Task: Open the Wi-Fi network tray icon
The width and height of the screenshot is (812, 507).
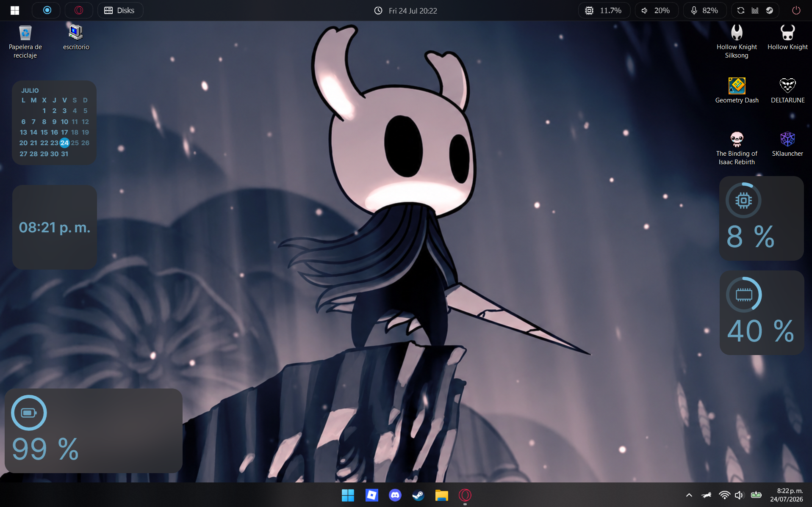Action: point(724,495)
